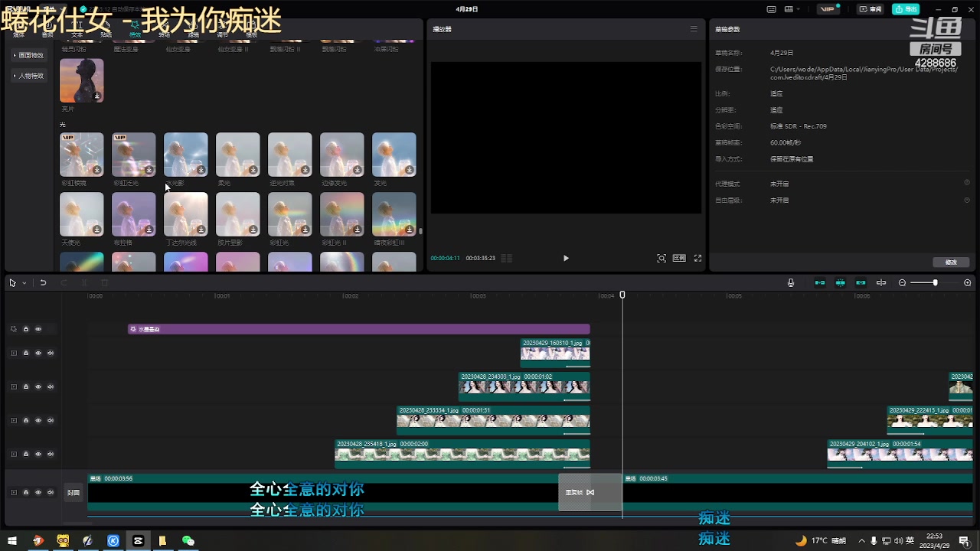Toggle clip linkage in timeline toolbar
The height and width of the screenshot is (551, 980).
click(861, 282)
